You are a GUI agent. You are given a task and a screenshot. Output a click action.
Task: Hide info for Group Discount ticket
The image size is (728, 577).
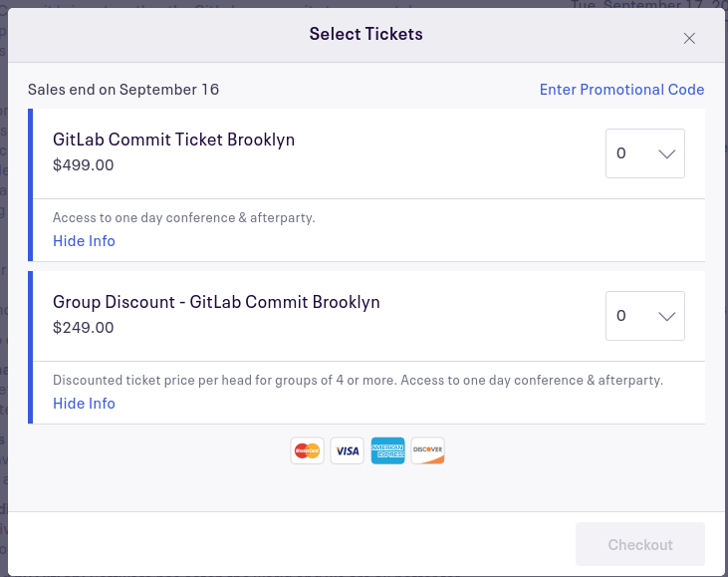(84, 404)
